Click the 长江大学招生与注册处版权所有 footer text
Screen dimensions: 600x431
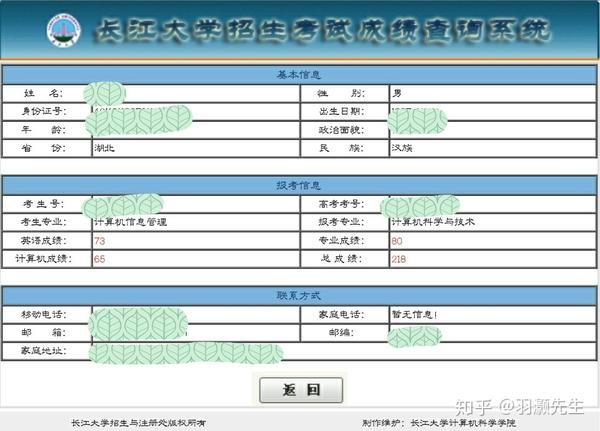pyautogui.click(x=139, y=423)
